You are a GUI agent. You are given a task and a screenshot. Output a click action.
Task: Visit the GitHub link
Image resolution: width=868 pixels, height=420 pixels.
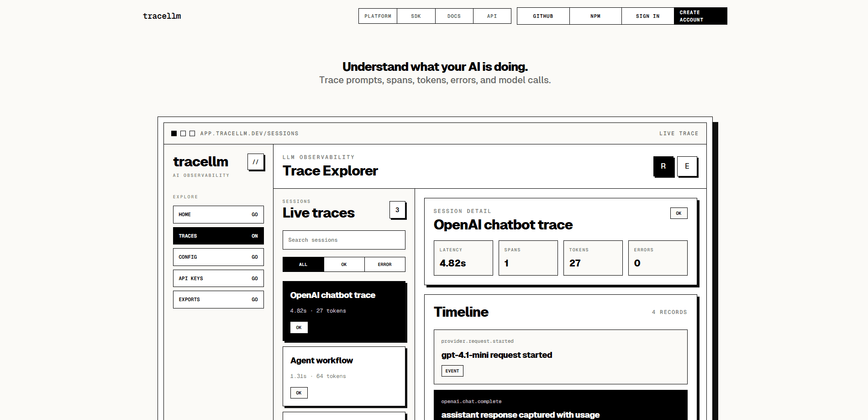tap(543, 16)
